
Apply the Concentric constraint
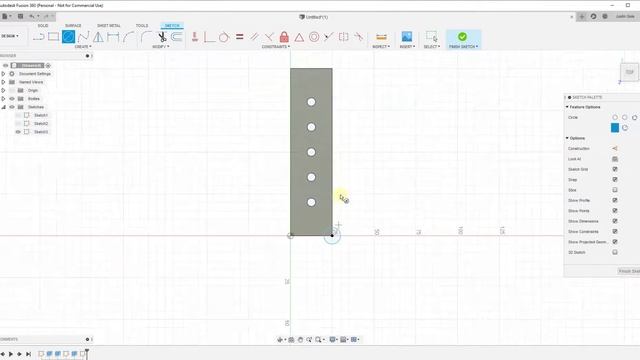tap(314, 37)
